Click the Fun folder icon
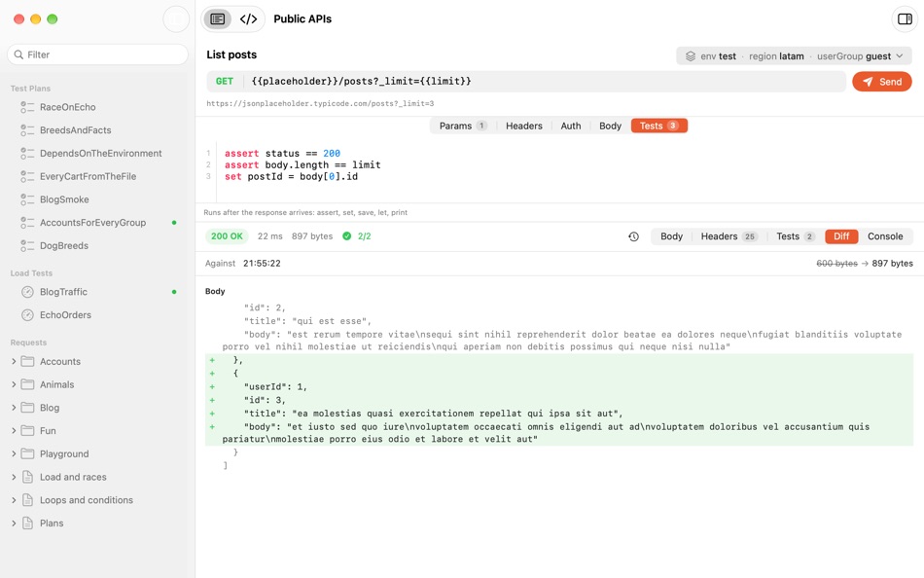Image resolution: width=924 pixels, height=578 pixels. pos(27,430)
